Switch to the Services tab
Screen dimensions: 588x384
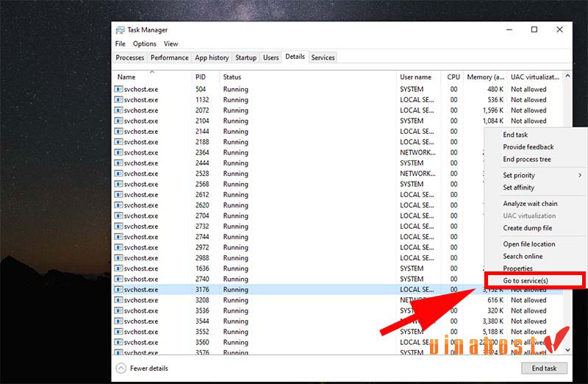coord(323,58)
